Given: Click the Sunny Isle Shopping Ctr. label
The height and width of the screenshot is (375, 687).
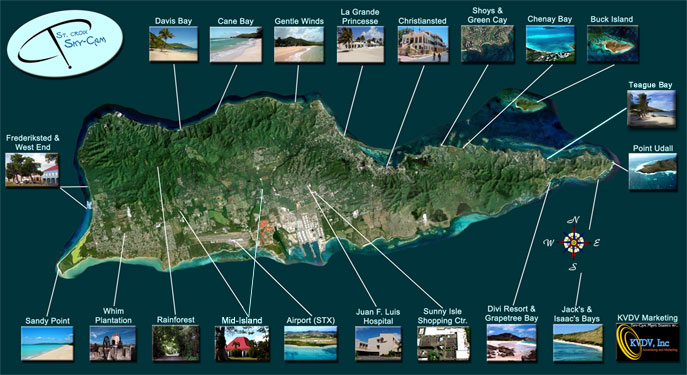Looking at the screenshot, I should 443,316.
